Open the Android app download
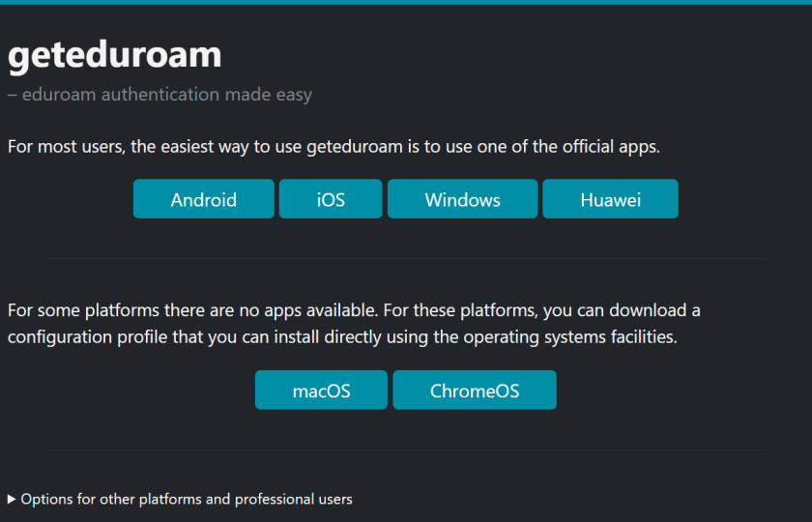The width and height of the screenshot is (812, 522). 204,199
